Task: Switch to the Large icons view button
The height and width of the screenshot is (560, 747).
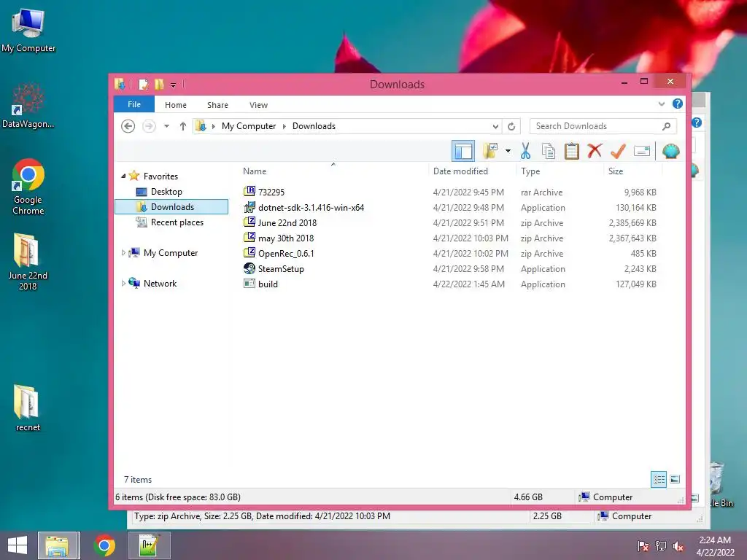Action: click(x=675, y=479)
